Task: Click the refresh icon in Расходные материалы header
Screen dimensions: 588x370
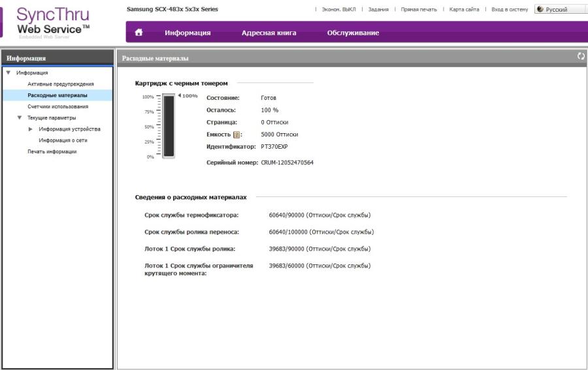Action: (x=581, y=57)
